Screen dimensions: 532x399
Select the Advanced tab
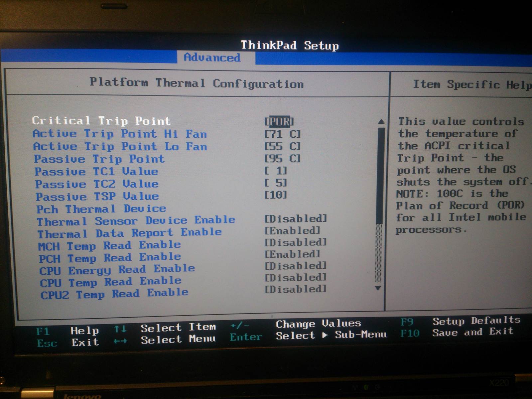(212, 58)
